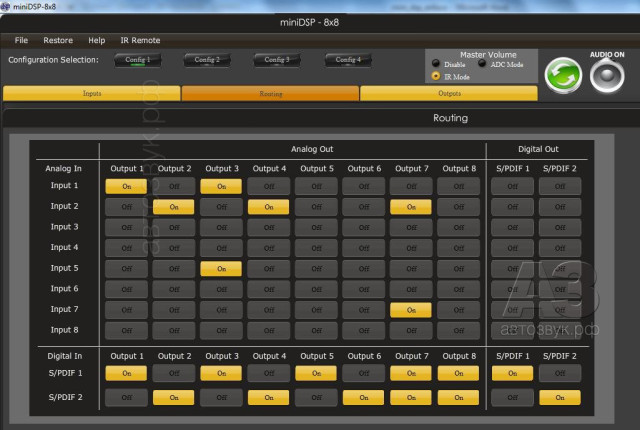Enable Input 8 to Output 8 routing
The height and width of the screenshot is (430, 640).
coord(458,330)
